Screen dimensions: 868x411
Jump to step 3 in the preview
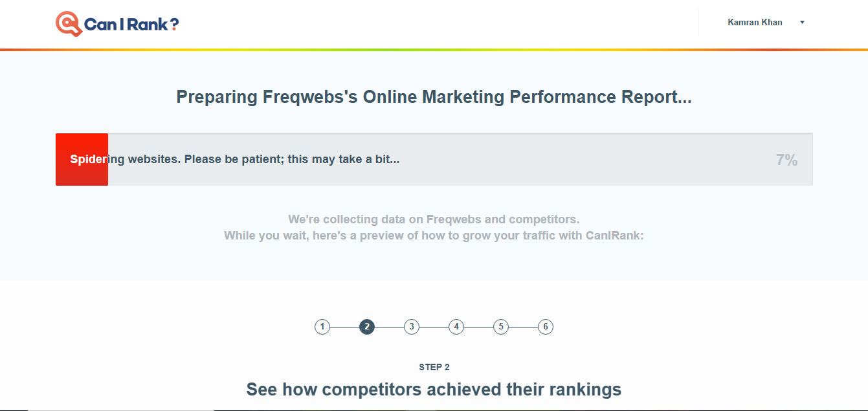pos(412,327)
